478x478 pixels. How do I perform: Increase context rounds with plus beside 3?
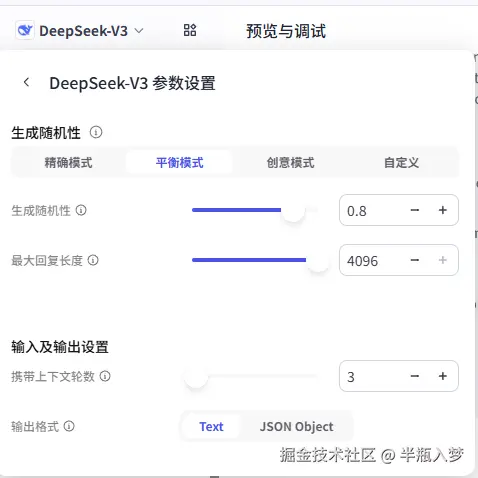click(443, 376)
